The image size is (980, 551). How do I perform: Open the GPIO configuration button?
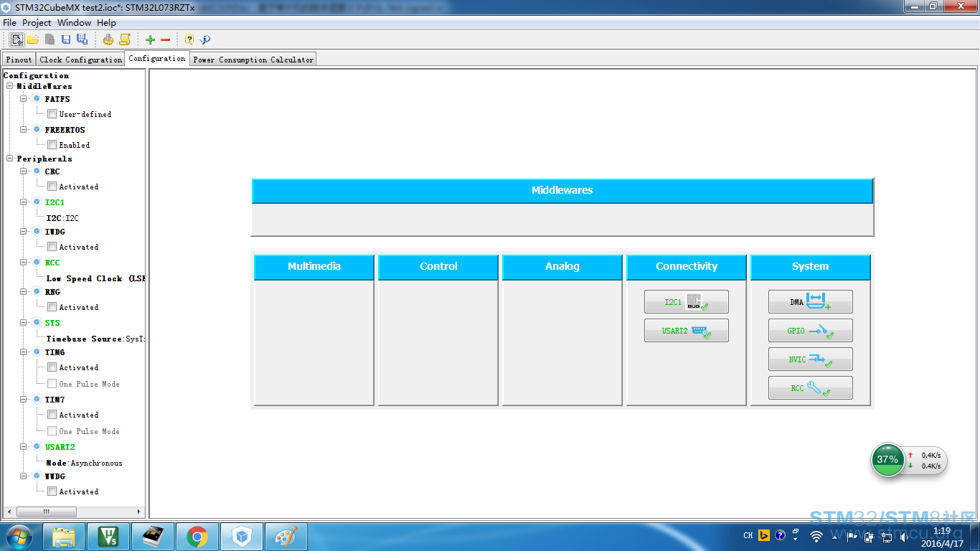(811, 331)
